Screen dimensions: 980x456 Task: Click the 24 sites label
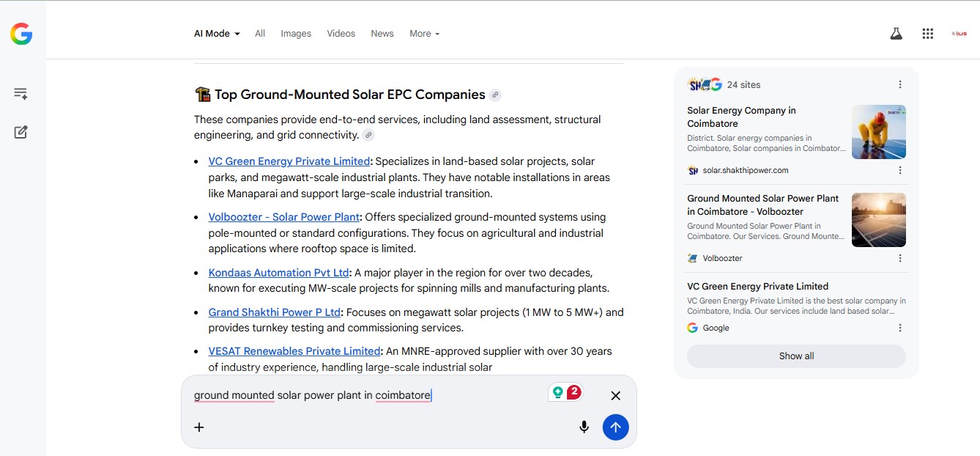[x=743, y=84]
